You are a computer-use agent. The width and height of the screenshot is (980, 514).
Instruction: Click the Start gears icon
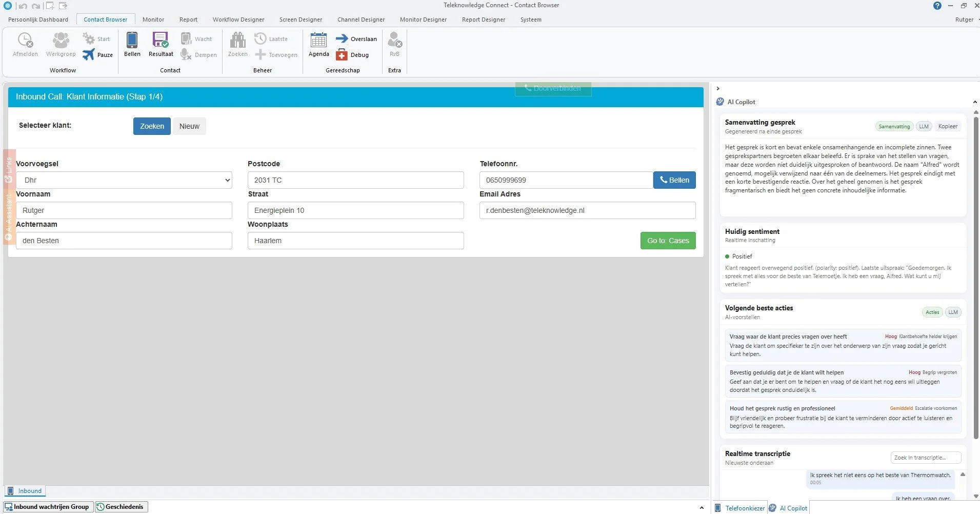click(x=89, y=38)
